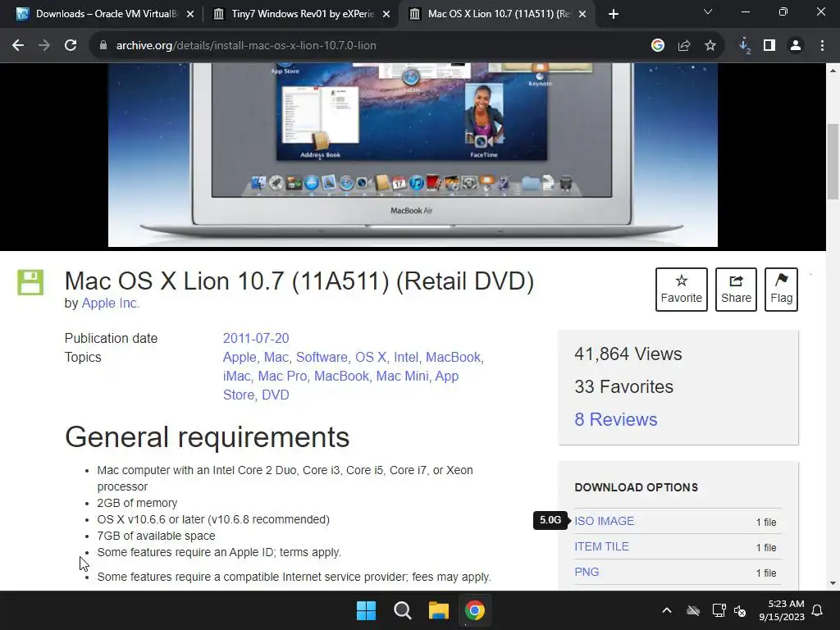Click the network status tray icon
The height and width of the screenshot is (630, 840).
click(719, 610)
